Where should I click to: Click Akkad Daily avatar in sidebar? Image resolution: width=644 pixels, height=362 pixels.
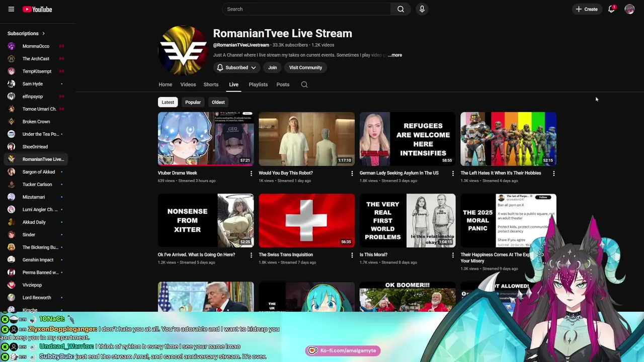tap(11, 222)
